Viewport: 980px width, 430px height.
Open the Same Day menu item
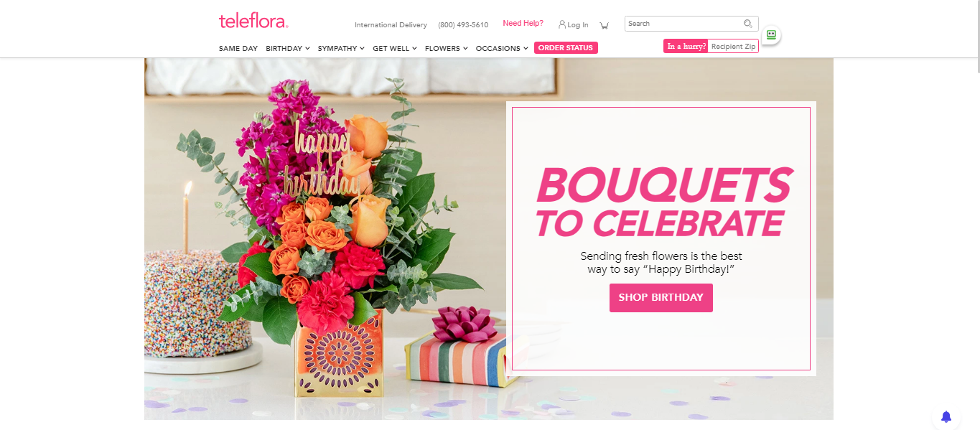[238, 48]
